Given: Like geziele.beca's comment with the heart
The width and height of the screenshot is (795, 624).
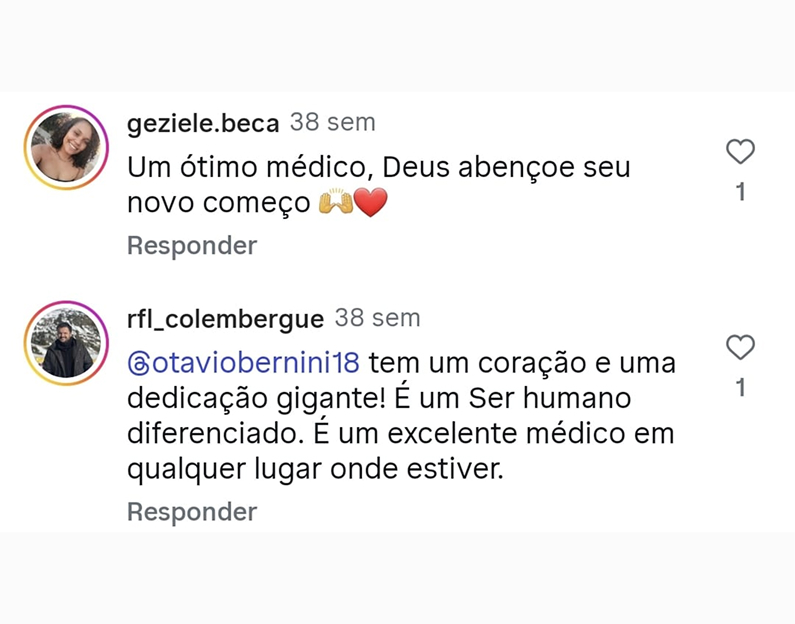Looking at the screenshot, I should 740,152.
